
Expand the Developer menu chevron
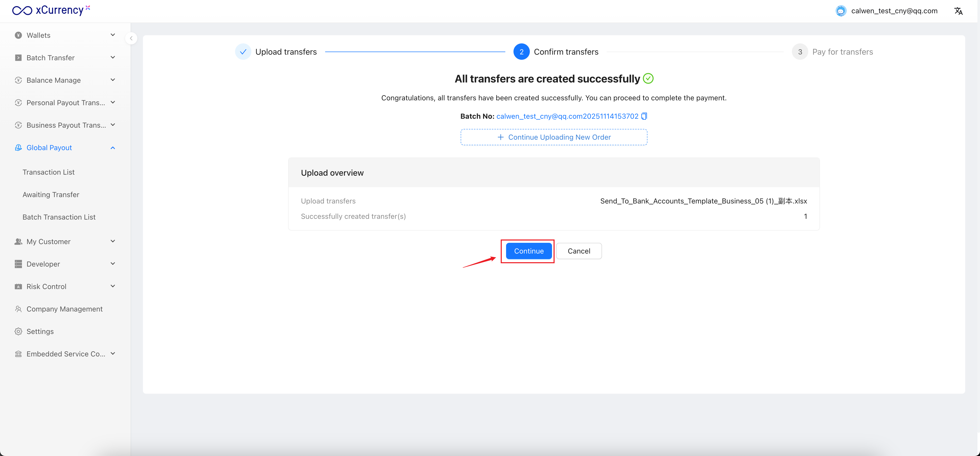(x=113, y=263)
